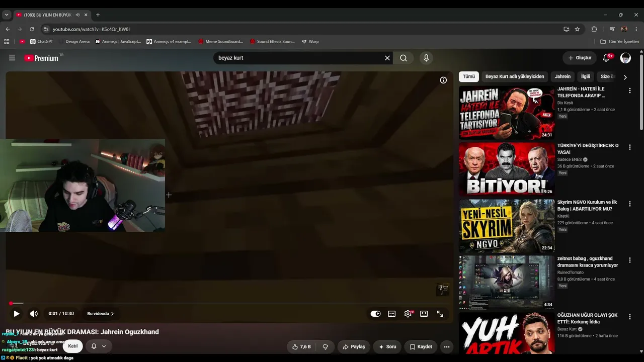Screen dimensions: 644x362
Task: Show more filter chips with arrow
Action: (x=625, y=77)
